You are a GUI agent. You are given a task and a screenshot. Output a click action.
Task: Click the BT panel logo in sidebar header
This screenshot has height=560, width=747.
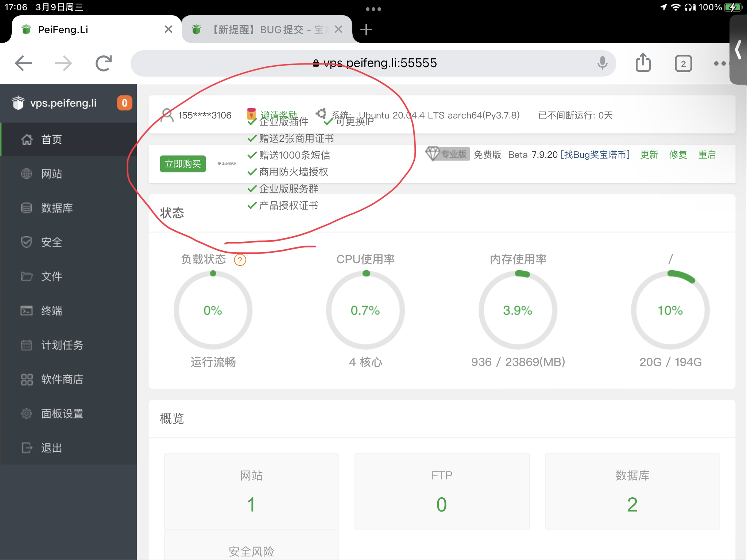[18, 103]
